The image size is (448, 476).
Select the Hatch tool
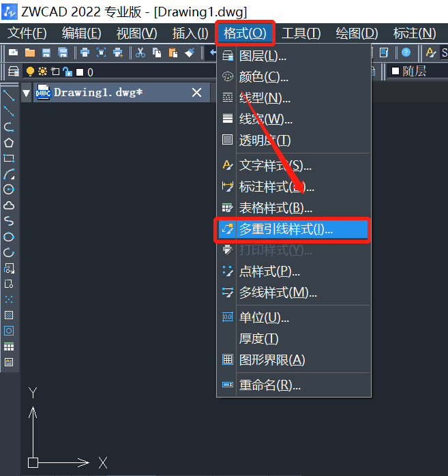[9, 315]
